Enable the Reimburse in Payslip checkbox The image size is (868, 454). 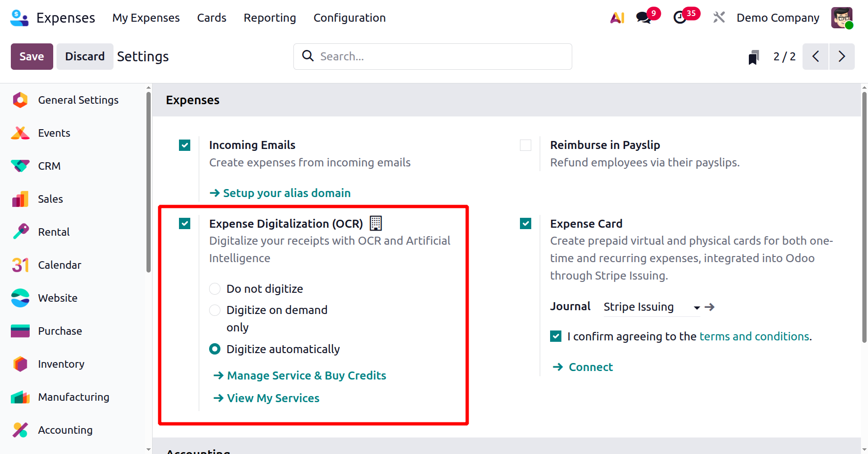(x=526, y=145)
